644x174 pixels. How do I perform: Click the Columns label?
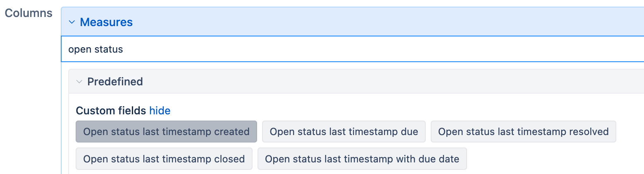click(29, 13)
